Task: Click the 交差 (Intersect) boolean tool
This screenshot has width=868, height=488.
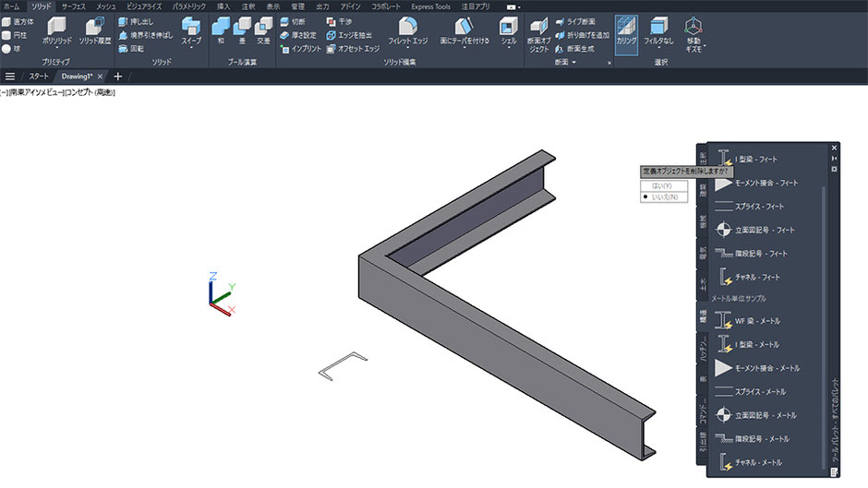Action: click(263, 30)
